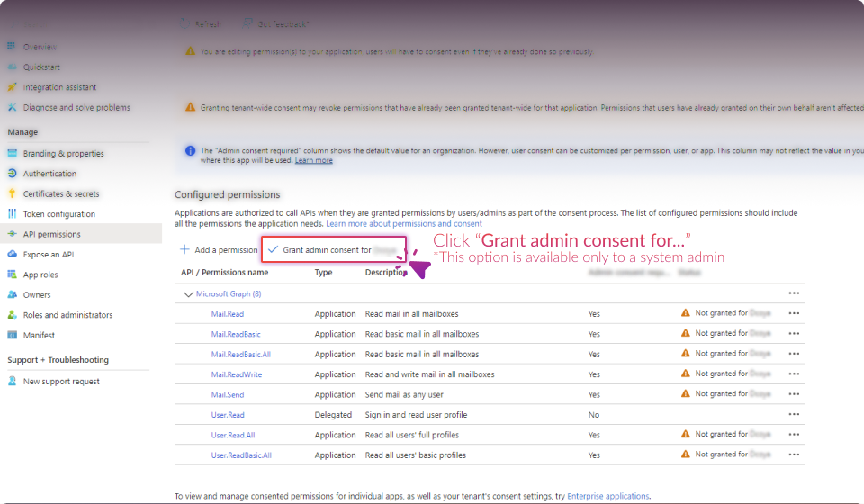Open ellipsis menu for Mail.Read row

pyautogui.click(x=793, y=313)
